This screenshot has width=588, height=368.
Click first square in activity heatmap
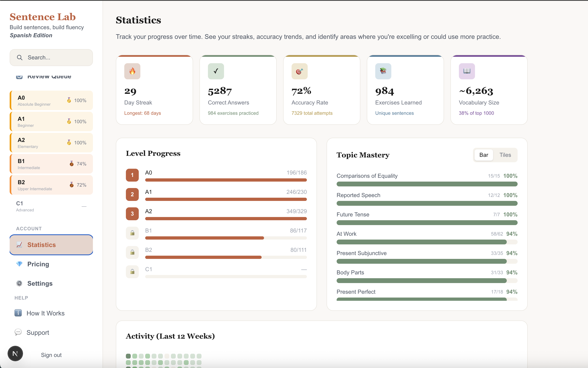tap(128, 356)
